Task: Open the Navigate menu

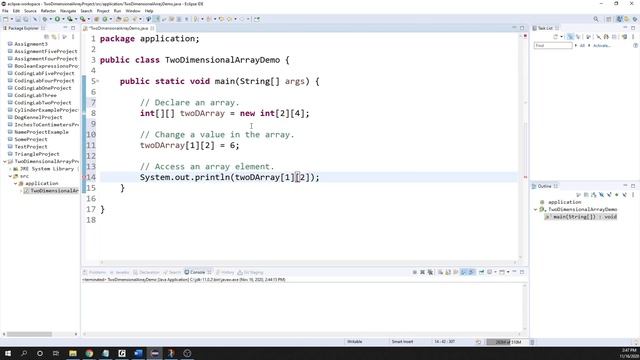Action: 68,11
